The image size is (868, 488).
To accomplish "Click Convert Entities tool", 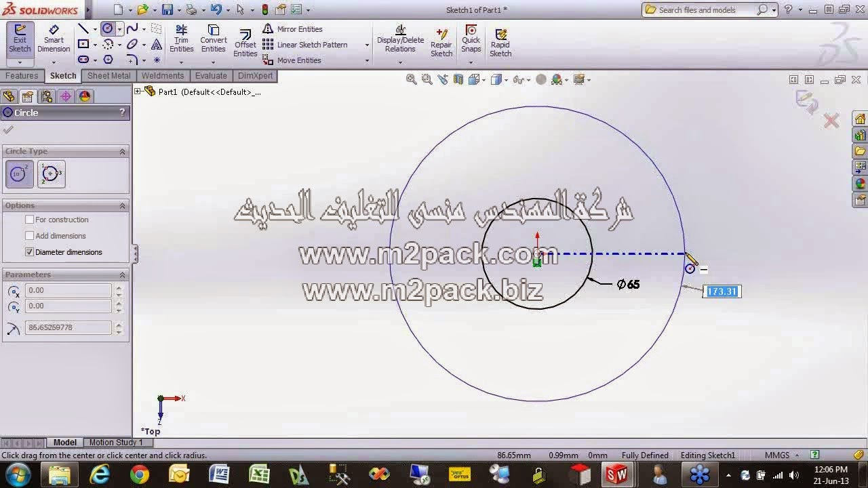I will pos(213,39).
